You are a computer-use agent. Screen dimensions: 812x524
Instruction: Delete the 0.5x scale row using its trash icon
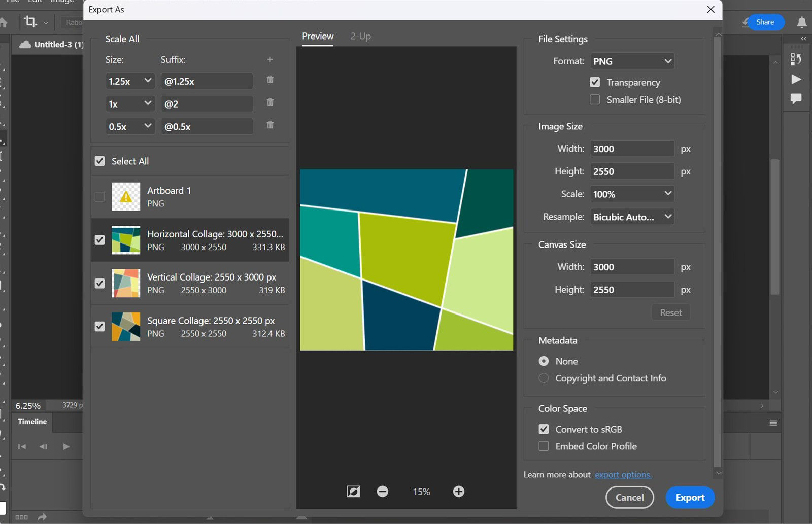click(x=270, y=125)
